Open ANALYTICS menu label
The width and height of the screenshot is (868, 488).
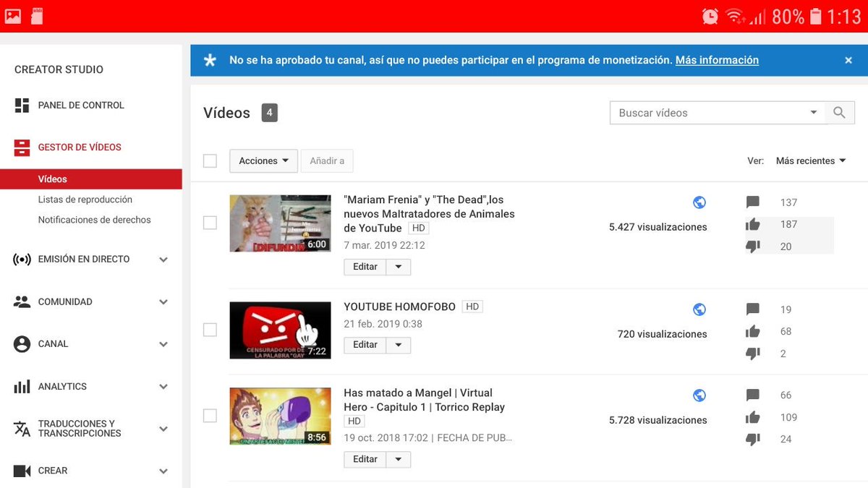62,387
